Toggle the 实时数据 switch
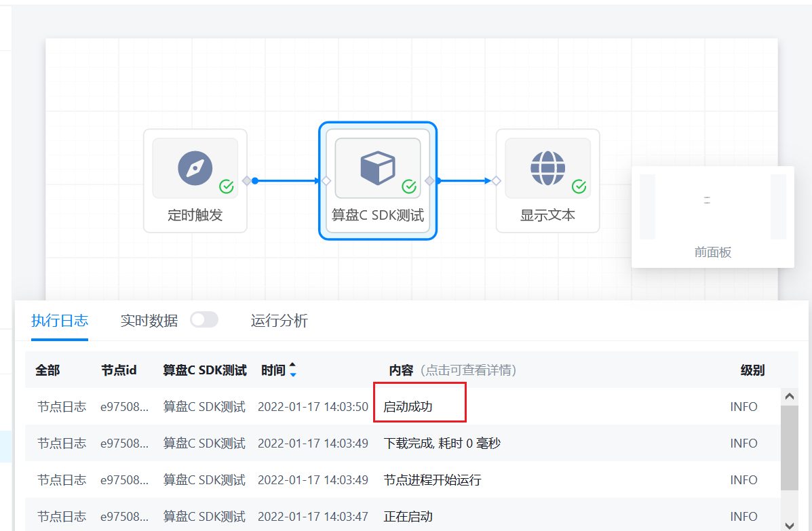This screenshot has height=531, width=812. (x=204, y=320)
